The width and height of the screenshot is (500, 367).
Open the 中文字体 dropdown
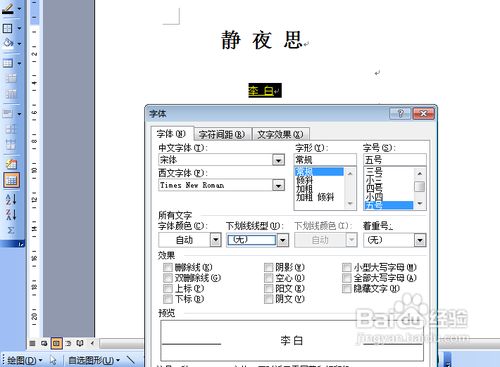point(278,160)
